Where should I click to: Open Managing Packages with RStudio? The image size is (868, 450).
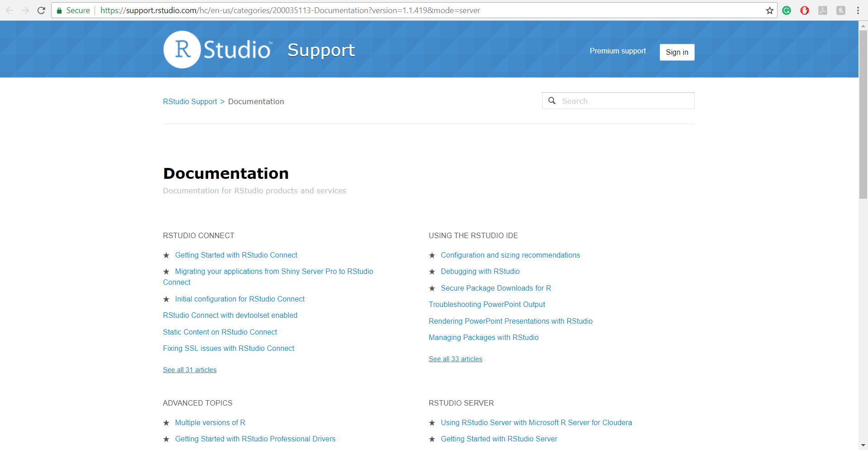484,337
